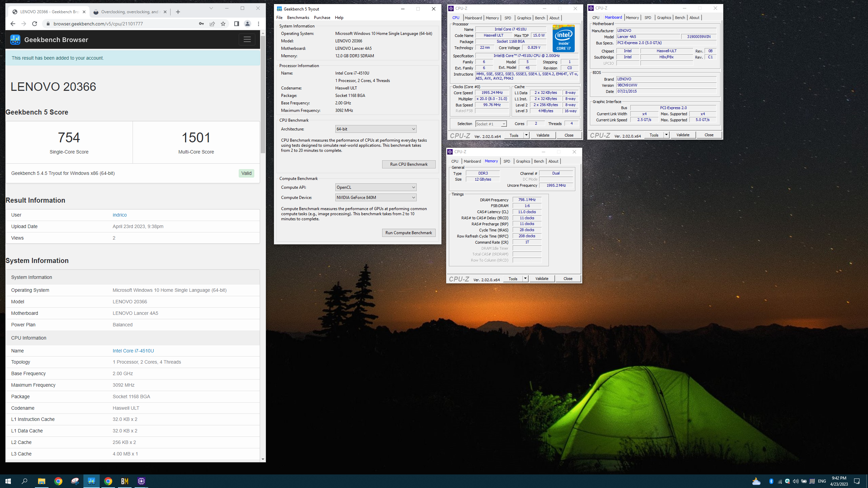This screenshot has width=868, height=488.
Task: Open CPU-Z taskbar icon
Action: pos(141,481)
